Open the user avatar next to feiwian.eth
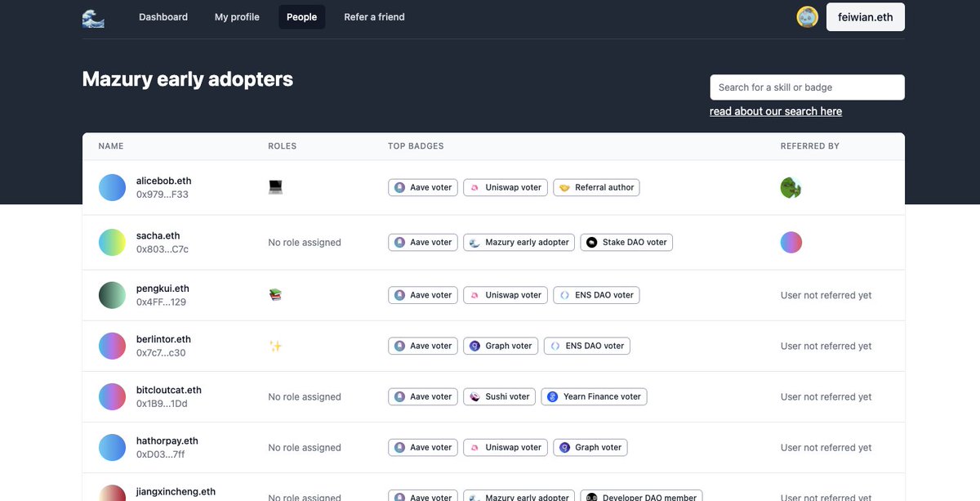The image size is (980, 501). (x=807, y=17)
